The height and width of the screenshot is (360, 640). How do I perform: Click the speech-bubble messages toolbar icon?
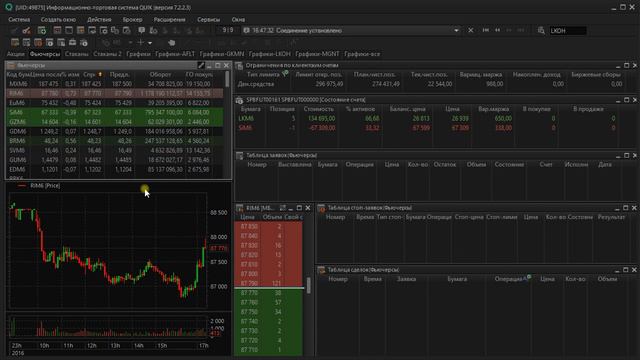(x=142, y=31)
